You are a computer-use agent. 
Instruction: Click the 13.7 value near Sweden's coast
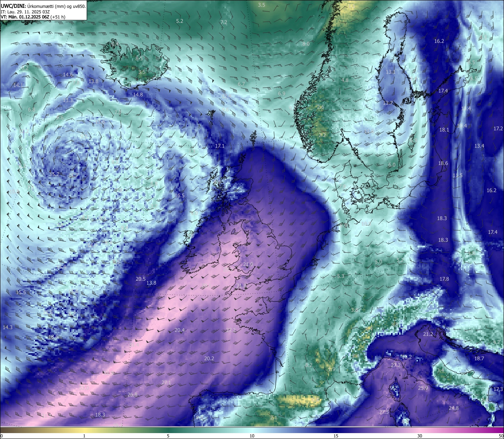point(388,103)
